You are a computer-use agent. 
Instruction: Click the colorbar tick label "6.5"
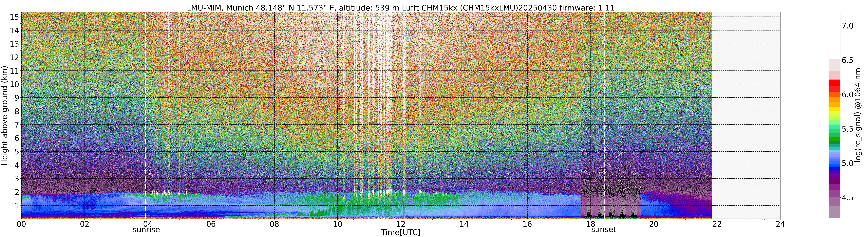pyautogui.click(x=847, y=60)
